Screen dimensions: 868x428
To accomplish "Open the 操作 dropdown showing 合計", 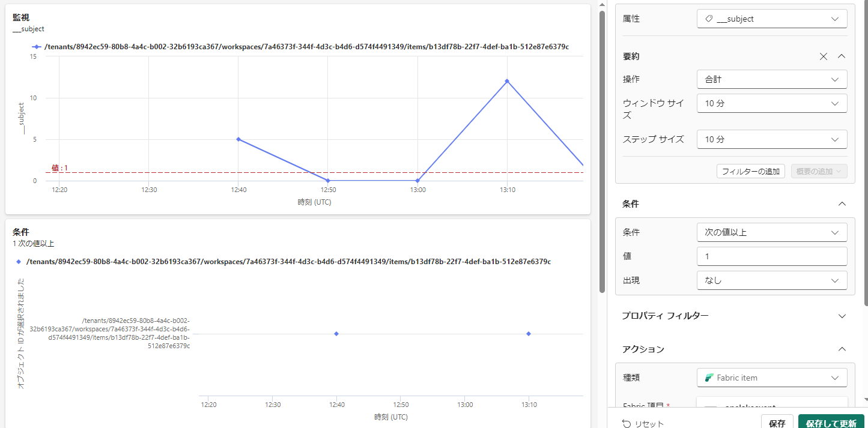I will (772, 79).
